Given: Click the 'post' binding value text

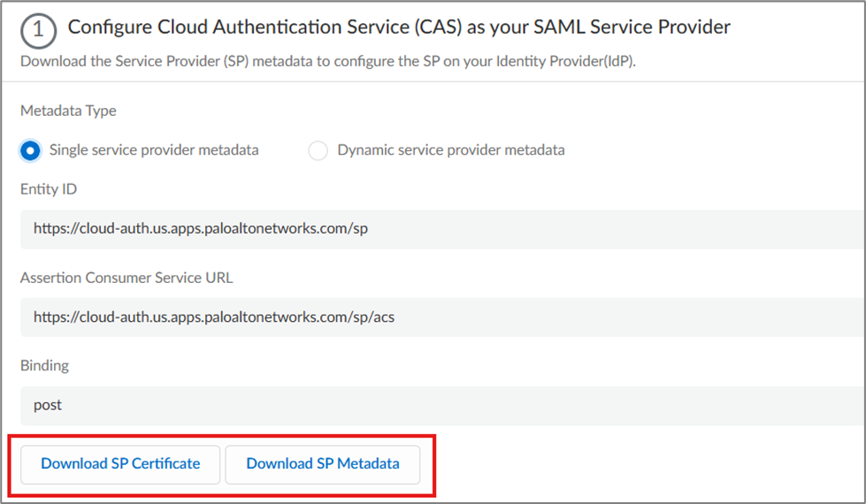Looking at the screenshot, I should (x=48, y=405).
